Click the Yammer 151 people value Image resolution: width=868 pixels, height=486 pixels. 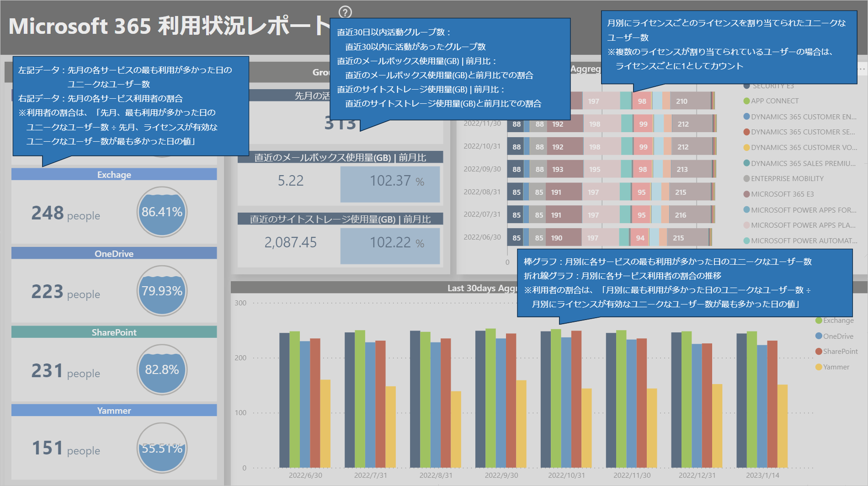coord(48,448)
